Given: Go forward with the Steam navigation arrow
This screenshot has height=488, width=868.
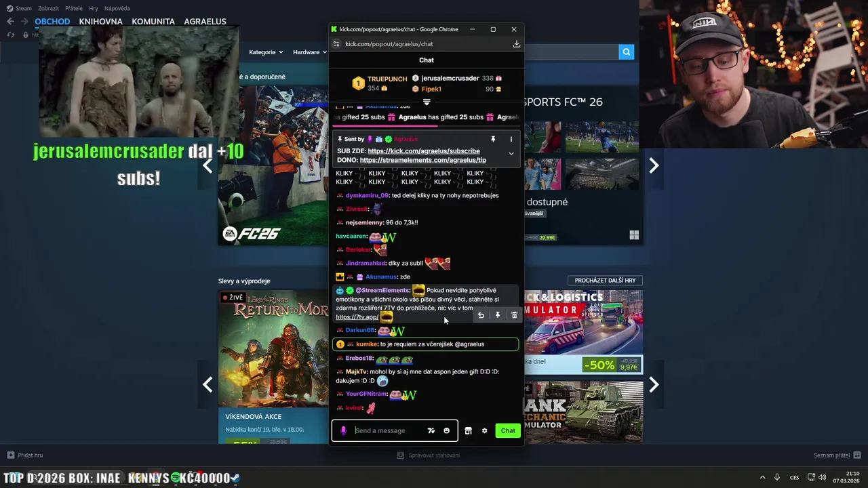Looking at the screenshot, I should click(x=25, y=21).
